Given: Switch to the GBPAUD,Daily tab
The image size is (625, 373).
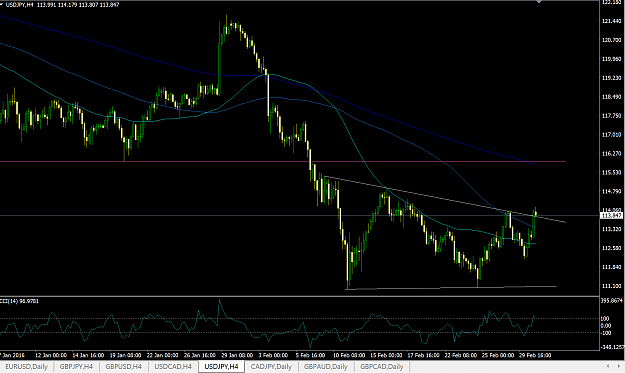Looking at the screenshot, I should pos(326,366).
